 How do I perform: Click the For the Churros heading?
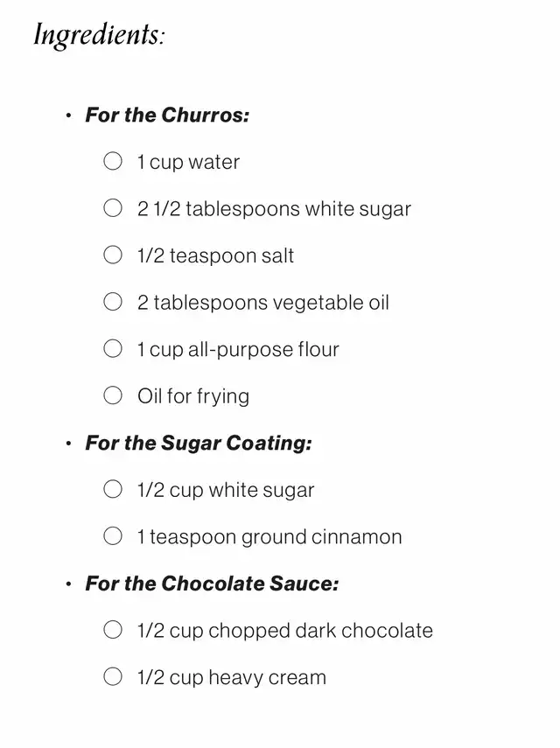coord(167,115)
